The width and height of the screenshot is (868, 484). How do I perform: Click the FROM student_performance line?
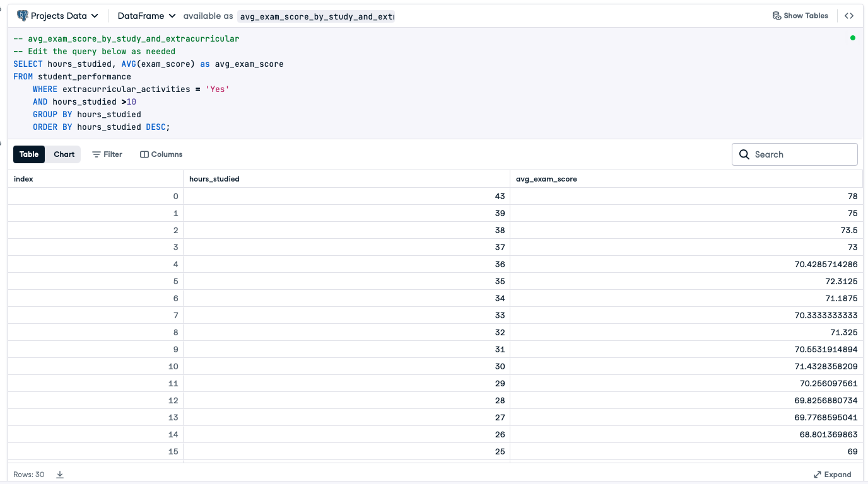[72, 76]
